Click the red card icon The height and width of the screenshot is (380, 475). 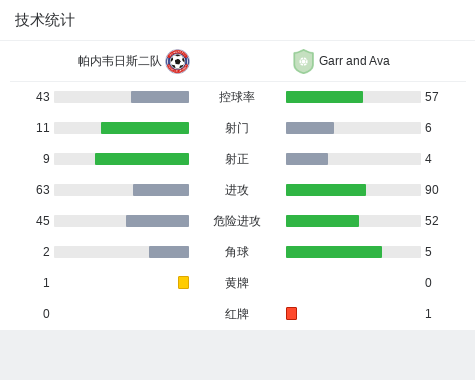click(x=291, y=313)
